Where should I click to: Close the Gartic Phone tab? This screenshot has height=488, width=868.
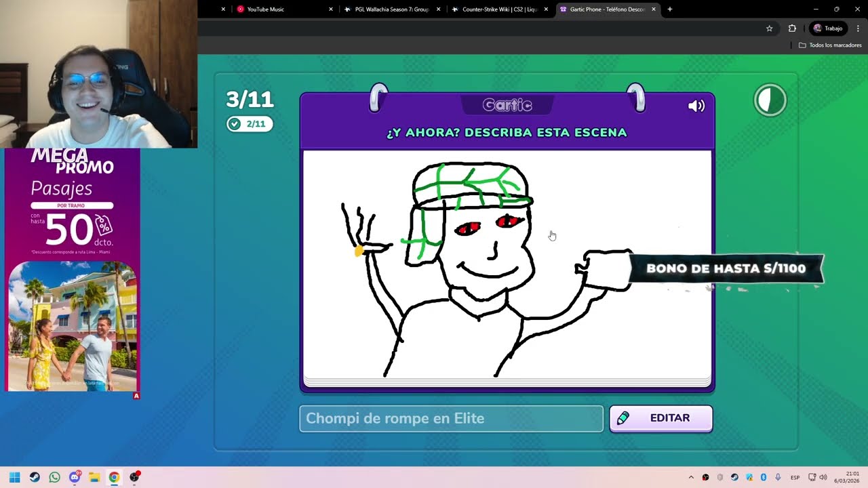(x=654, y=9)
